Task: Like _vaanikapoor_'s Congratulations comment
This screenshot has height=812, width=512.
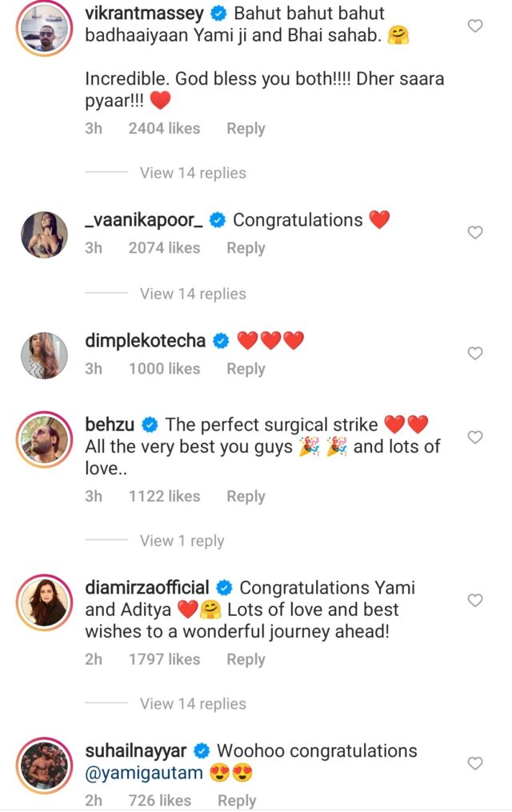Action: click(x=474, y=233)
